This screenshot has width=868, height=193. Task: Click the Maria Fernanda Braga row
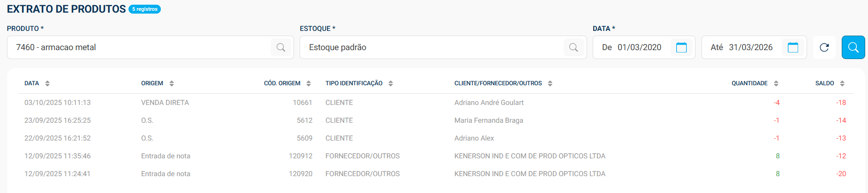click(x=489, y=120)
